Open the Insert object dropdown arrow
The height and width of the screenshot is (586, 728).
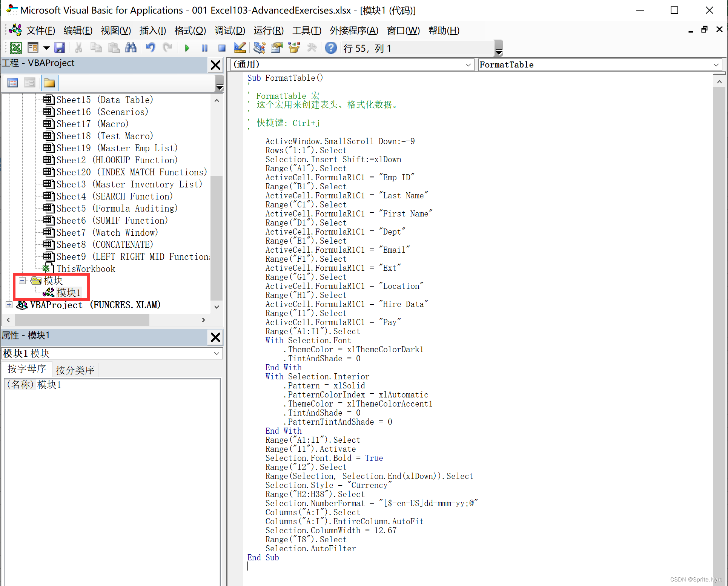pos(46,48)
